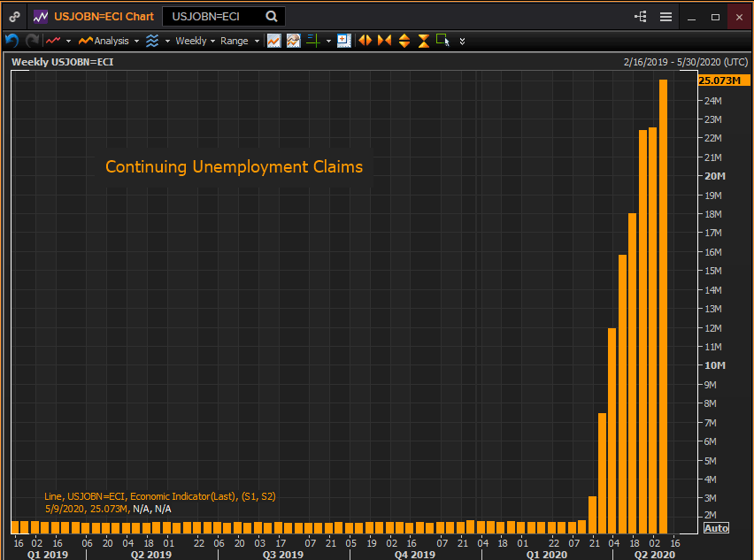Screen dimensions: 754x560
Task: Click the expand vertically arrows icon
Action: tap(404, 41)
